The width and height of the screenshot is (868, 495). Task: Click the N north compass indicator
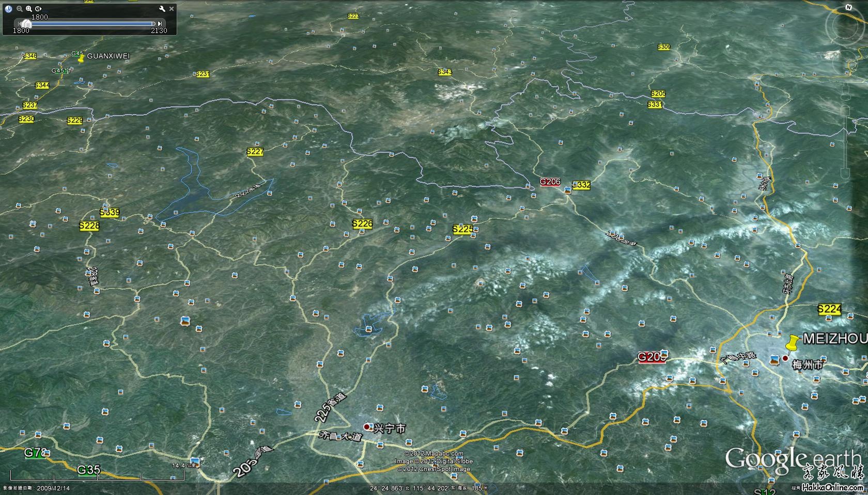848,7
